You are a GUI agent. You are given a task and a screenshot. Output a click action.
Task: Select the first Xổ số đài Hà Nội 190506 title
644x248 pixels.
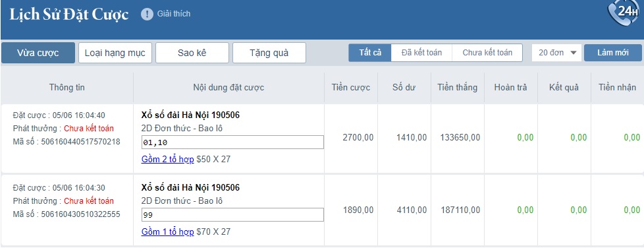click(190, 115)
